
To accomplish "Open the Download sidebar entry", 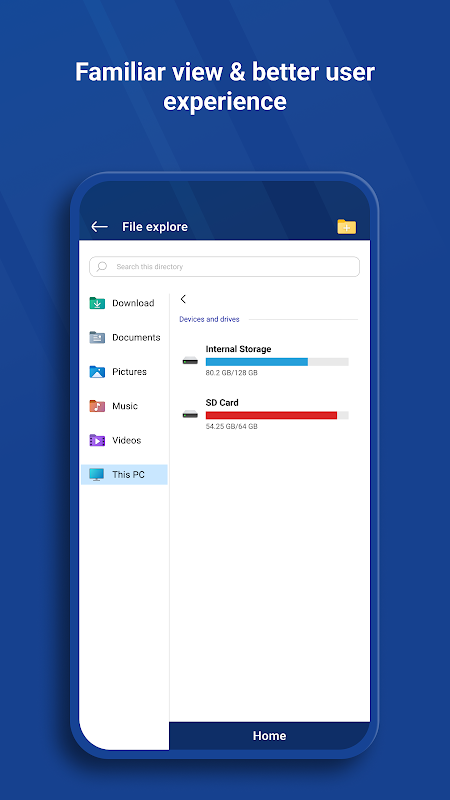I will pyautogui.click(x=124, y=303).
